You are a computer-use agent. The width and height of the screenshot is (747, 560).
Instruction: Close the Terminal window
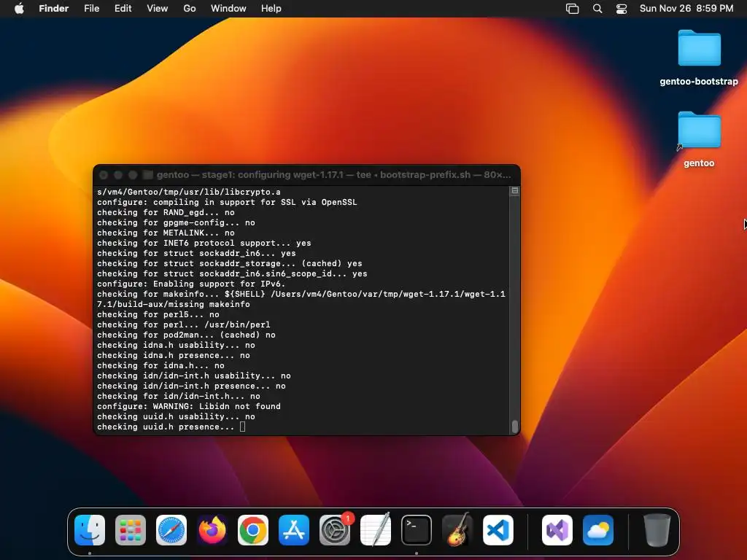(104, 175)
